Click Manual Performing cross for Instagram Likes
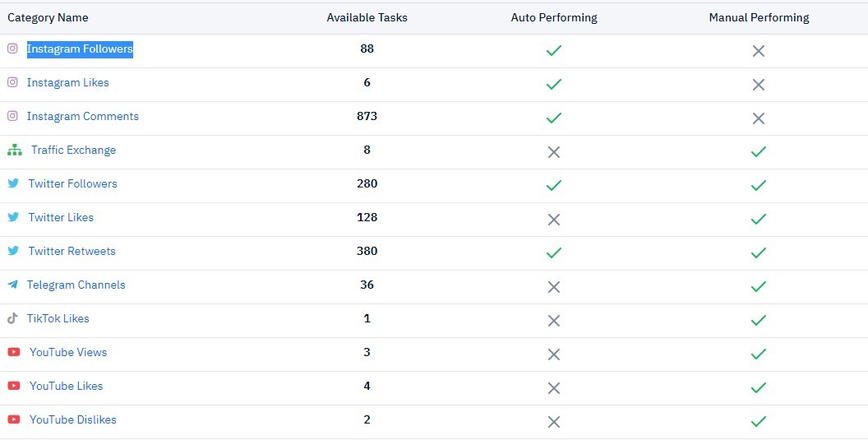 pyautogui.click(x=759, y=85)
